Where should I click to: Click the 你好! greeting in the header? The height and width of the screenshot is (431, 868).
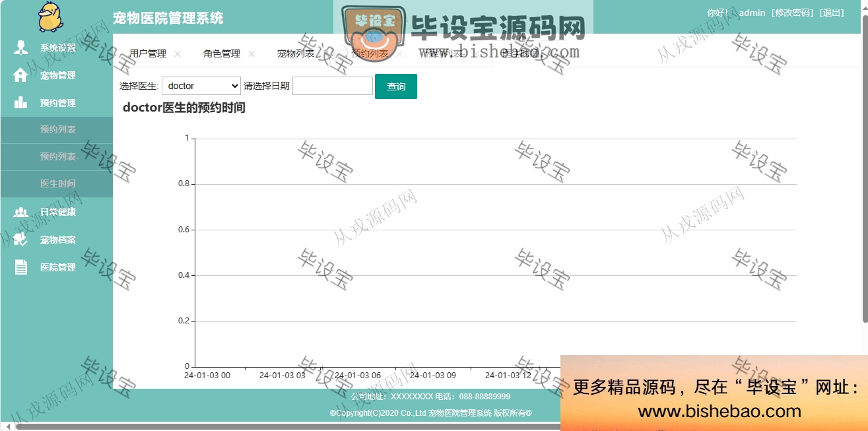pyautogui.click(x=718, y=13)
